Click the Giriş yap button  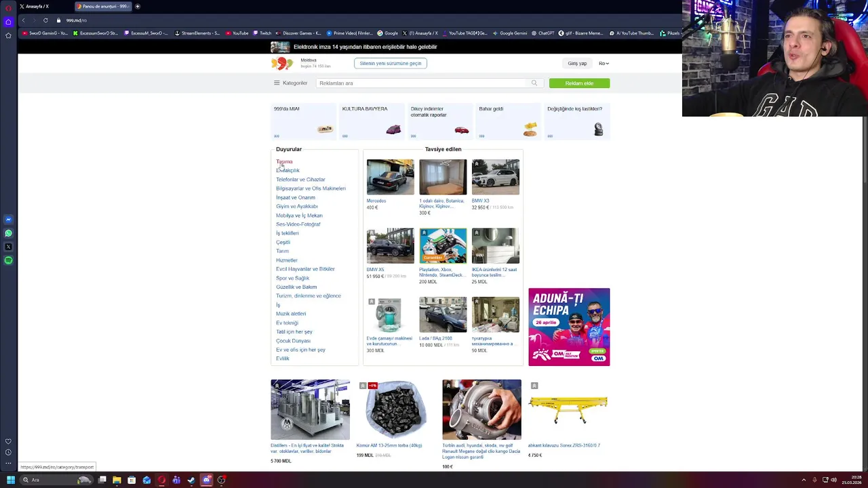pyautogui.click(x=577, y=63)
